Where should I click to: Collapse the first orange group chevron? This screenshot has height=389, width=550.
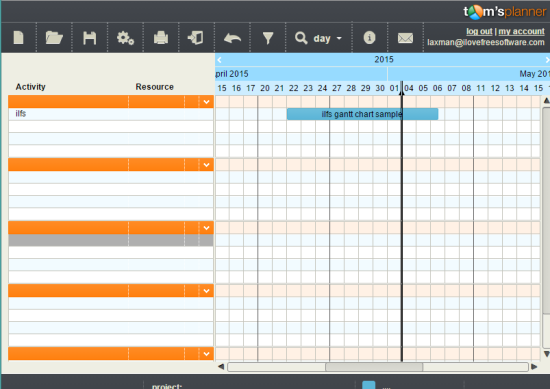[206, 102]
